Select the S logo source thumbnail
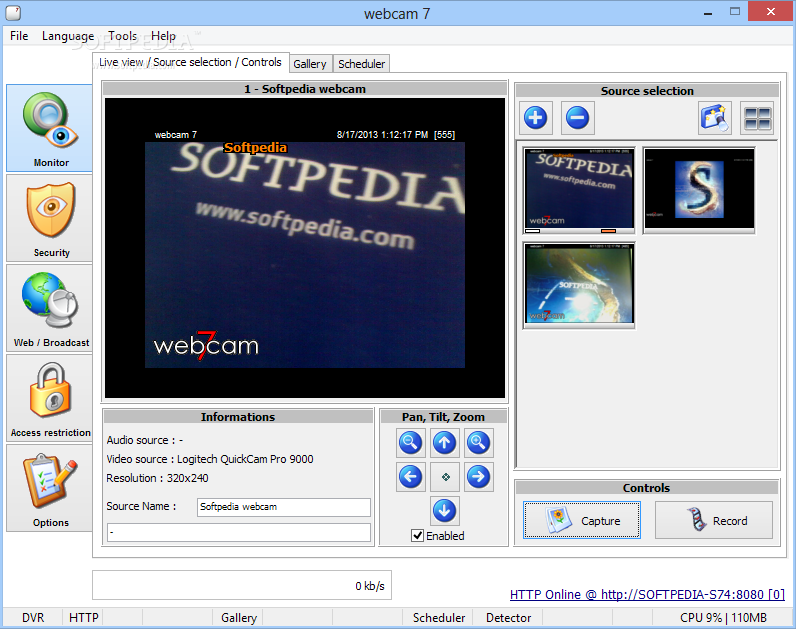796x629 pixels. pos(699,190)
